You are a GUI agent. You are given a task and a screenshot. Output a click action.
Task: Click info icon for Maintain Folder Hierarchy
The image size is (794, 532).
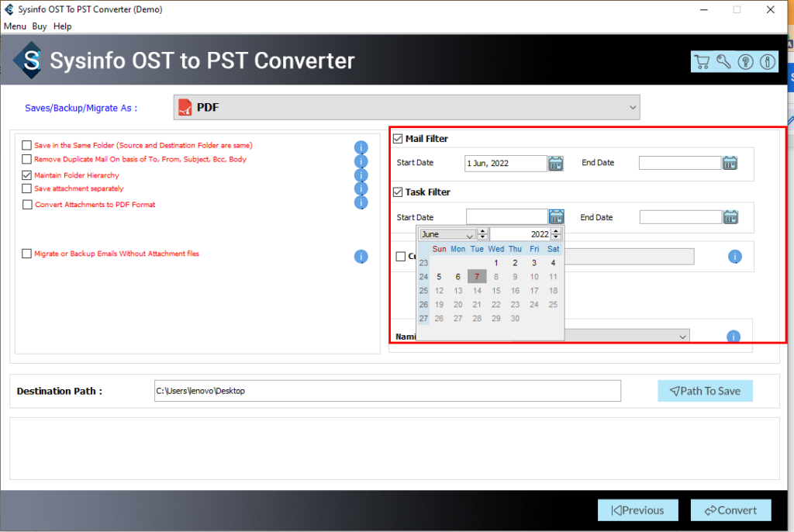361,174
